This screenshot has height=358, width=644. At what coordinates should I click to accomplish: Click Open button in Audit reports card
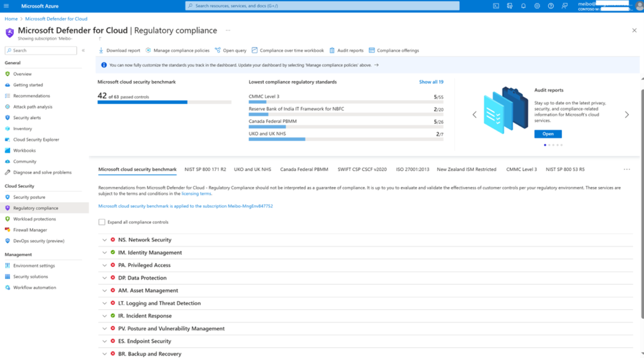click(548, 133)
